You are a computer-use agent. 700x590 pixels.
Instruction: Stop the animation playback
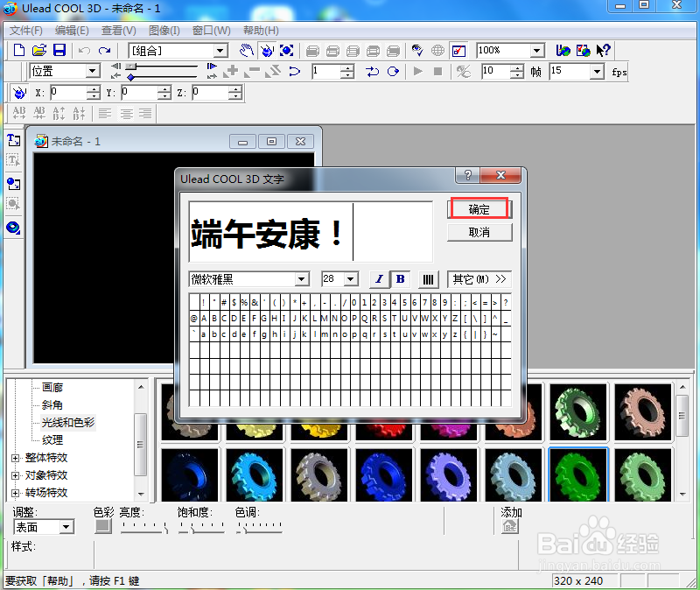coord(438,72)
